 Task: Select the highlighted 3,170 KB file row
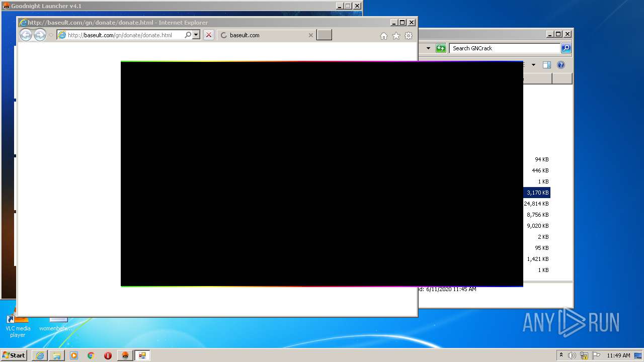click(537, 193)
